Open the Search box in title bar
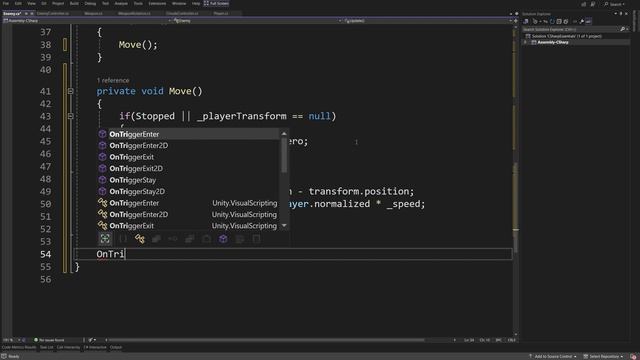Viewport: 640px width, 360px height. tap(614, 4)
